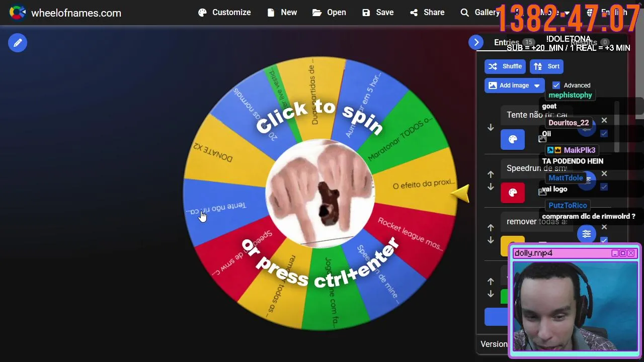Move the 'remover todas' entry up
The width and height of the screenshot is (644, 362).
(x=491, y=227)
